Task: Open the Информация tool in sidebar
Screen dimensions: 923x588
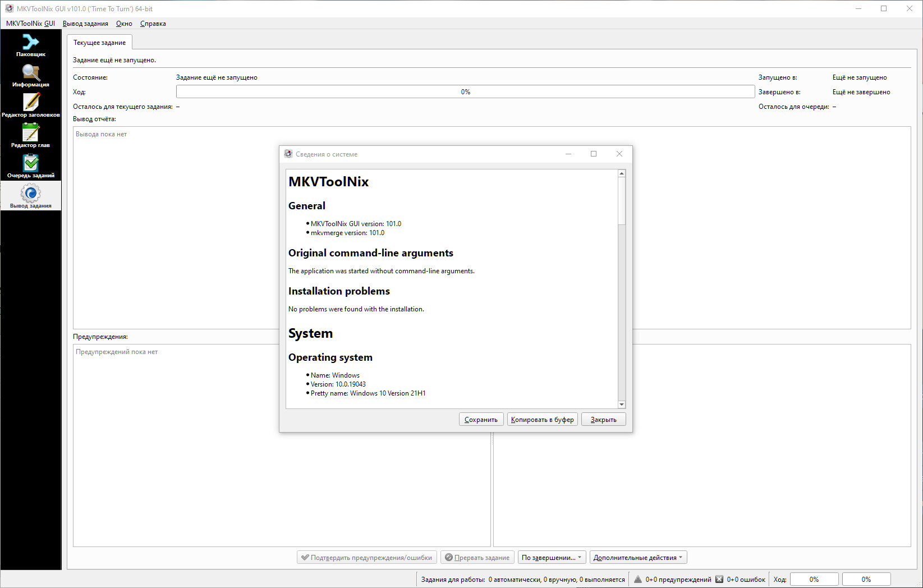Action: (x=31, y=76)
